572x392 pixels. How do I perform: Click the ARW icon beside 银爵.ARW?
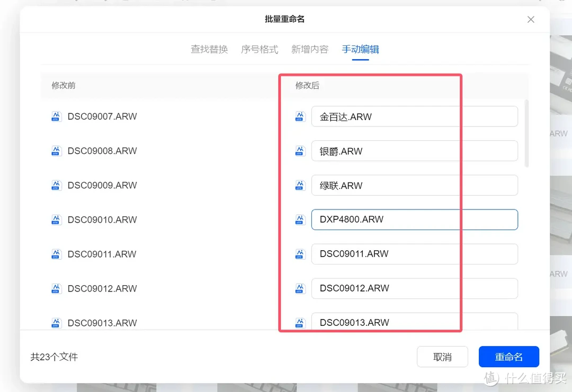(300, 151)
